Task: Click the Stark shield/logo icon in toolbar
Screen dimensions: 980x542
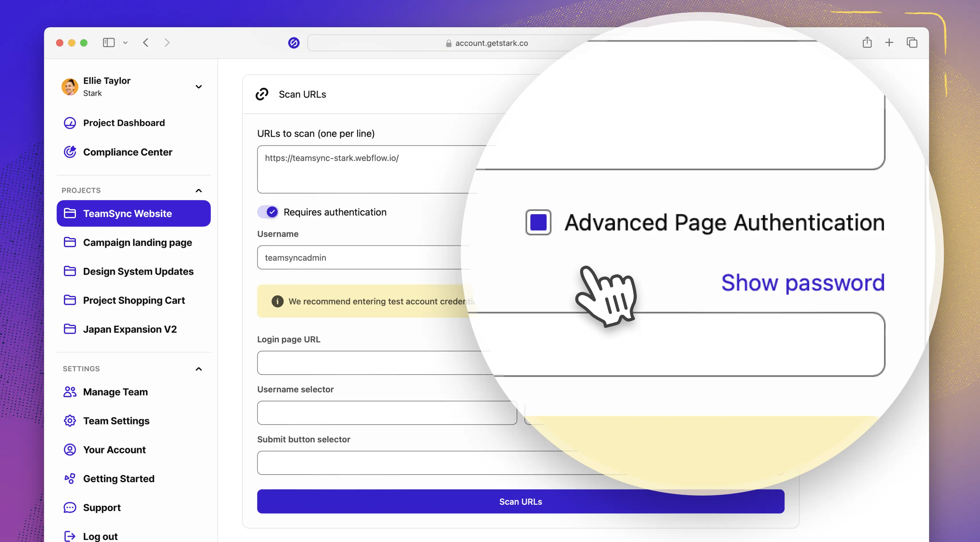Action: click(x=293, y=42)
